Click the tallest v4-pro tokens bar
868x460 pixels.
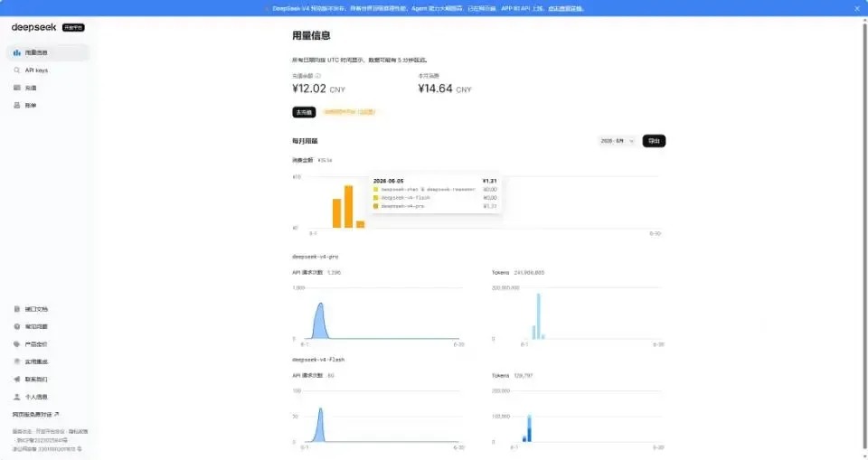pos(539,316)
